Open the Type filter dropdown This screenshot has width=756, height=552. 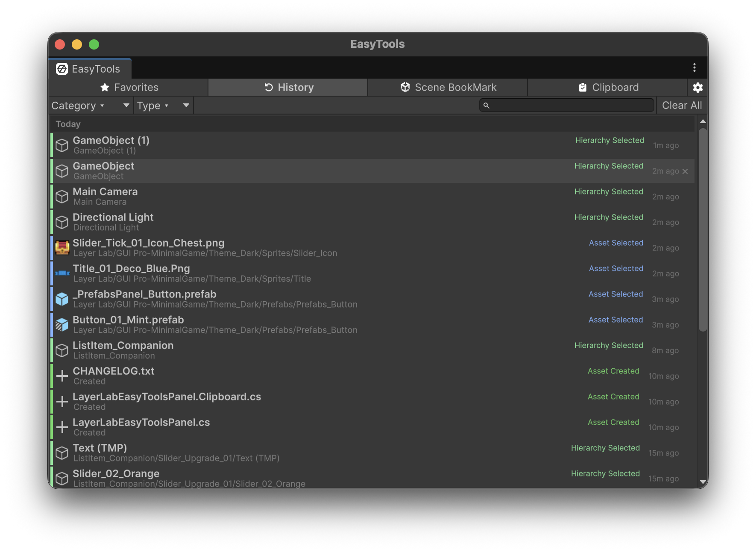(164, 106)
